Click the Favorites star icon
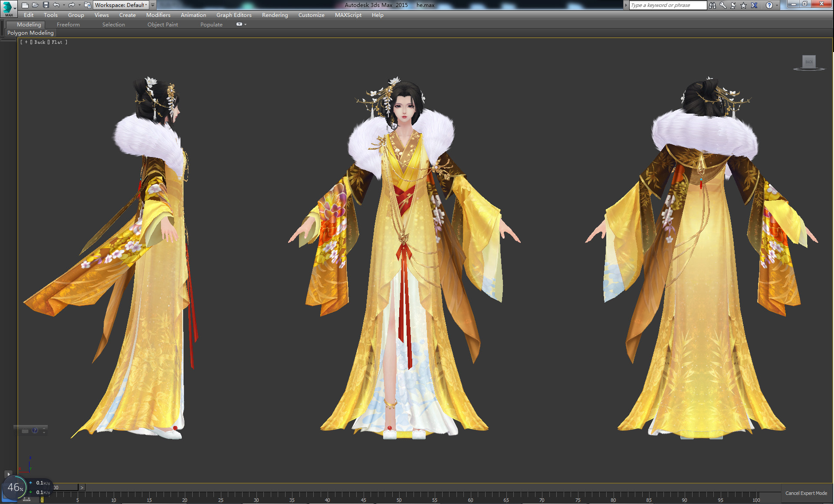 (744, 5)
